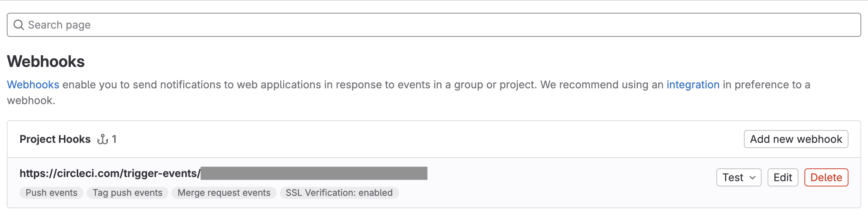Click the magnifier icon in search bar

pos(18,25)
